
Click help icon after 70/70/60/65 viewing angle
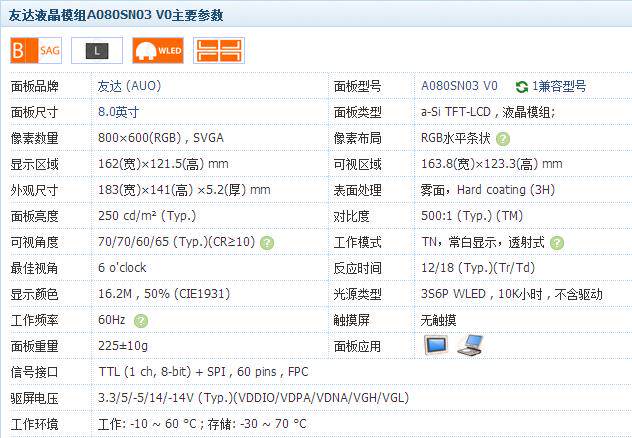(x=267, y=243)
